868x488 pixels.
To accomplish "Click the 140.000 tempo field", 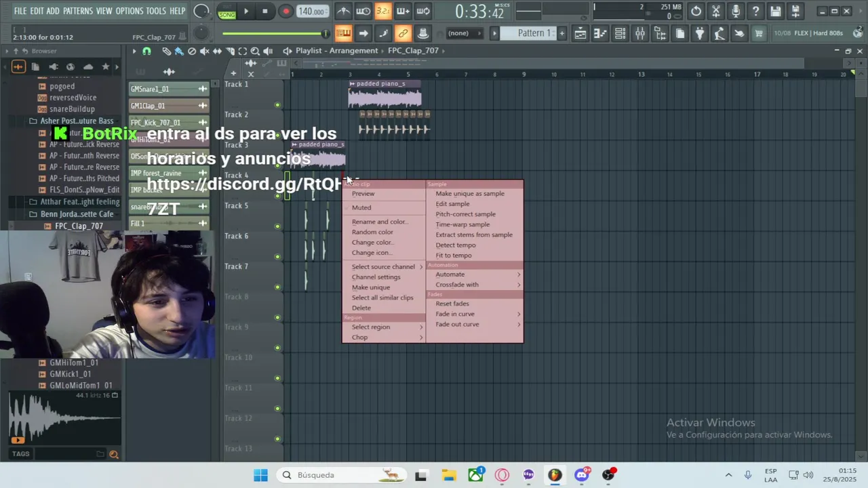I will (312, 12).
